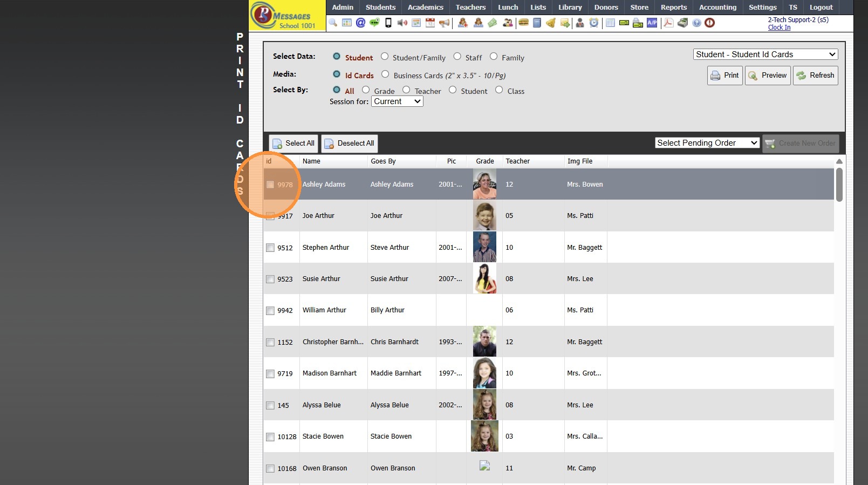Screen dimensions: 868x485
Task: Click Ashley Adams' photo thumbnail
Action: [484, 185]
